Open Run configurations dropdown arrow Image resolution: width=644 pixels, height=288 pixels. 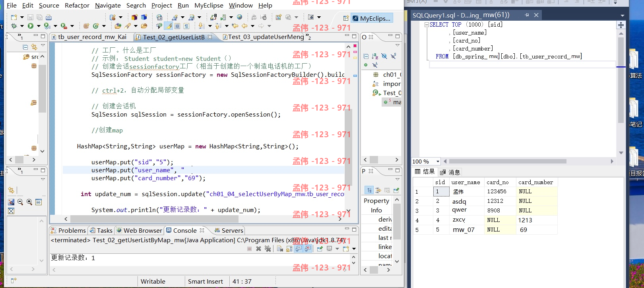39,26
